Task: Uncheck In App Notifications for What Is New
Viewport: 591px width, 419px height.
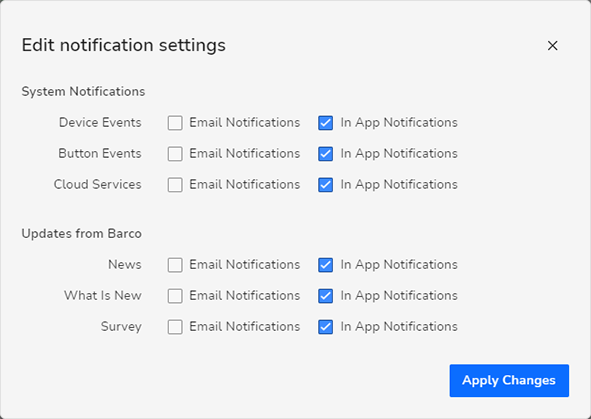Action: [325, 296]
